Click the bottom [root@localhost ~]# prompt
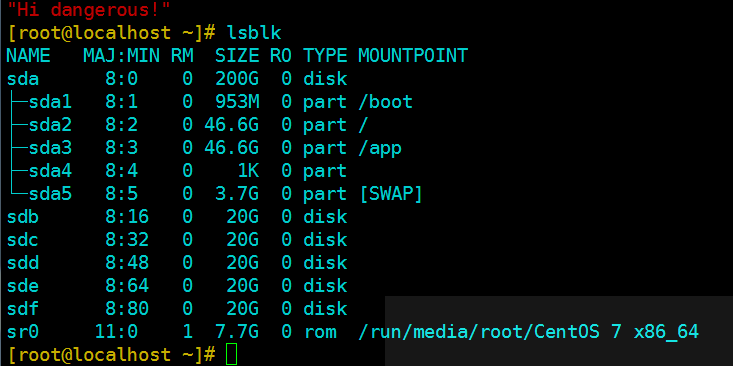Screen dimensions: 733x366 (111, 355)
